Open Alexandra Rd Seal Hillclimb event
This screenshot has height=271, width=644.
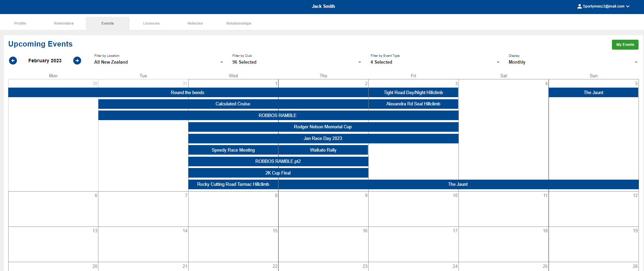tap(413, 104)
